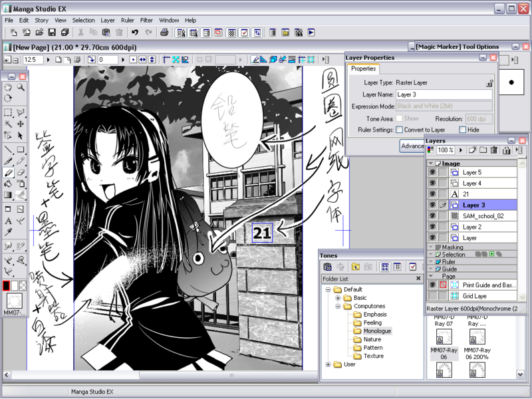Collapse the Default folder in Tones tree
The width and height of the screenshot is (532, 399).
[328, 289]
